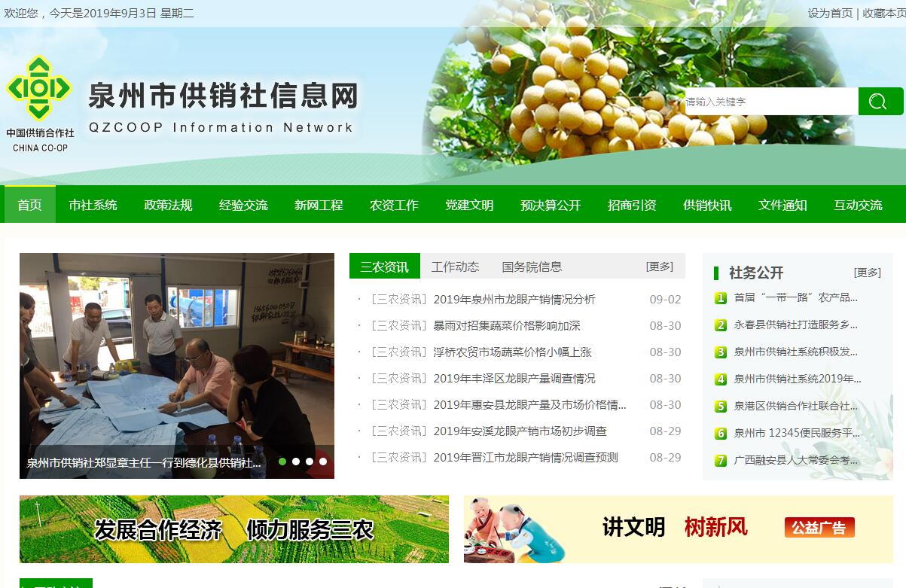Select the first carousel dot indicator

click(x=282, y=462)
